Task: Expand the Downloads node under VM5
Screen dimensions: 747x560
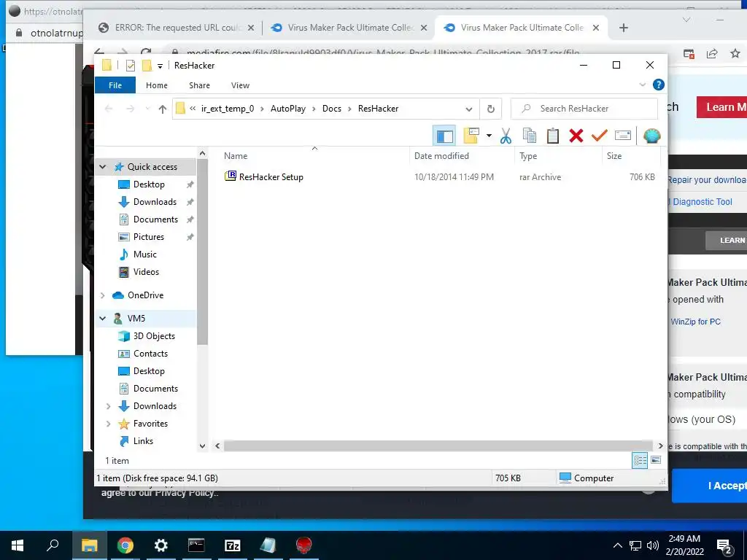Action: [x=108, y=406]
